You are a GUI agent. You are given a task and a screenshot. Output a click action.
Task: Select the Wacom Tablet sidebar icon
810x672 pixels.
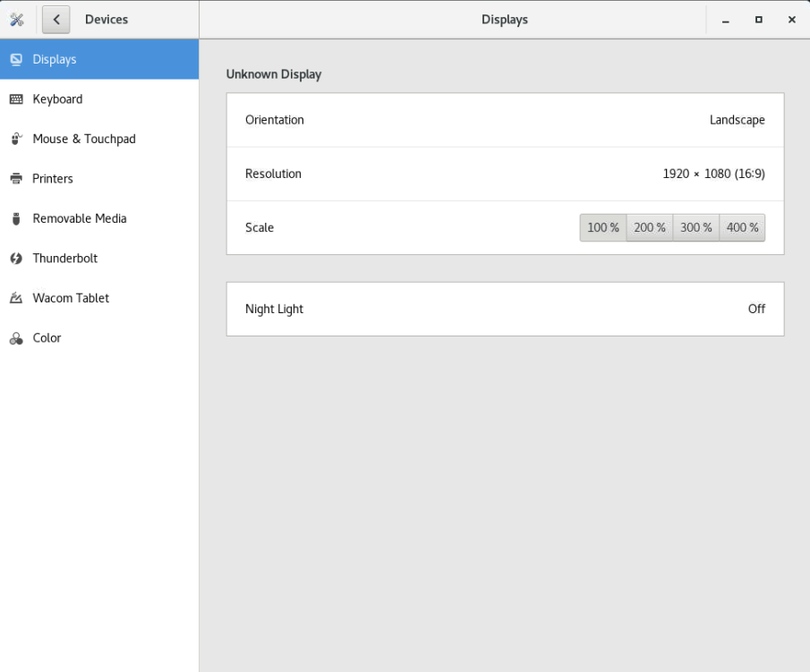click(16, 297)
